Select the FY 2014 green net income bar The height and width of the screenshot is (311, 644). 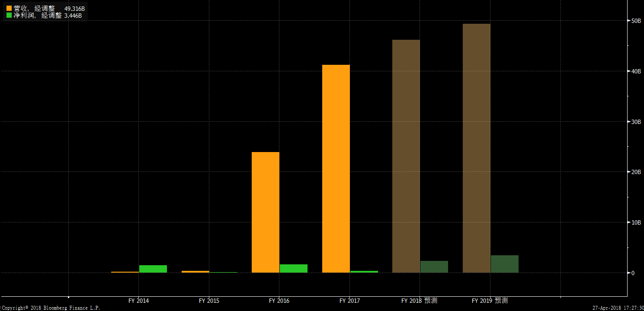[x=153, y=269]
